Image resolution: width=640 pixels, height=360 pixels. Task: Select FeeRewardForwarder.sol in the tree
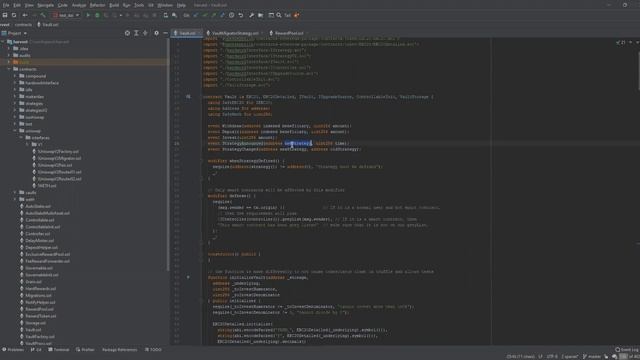pyautogui.click(x=47, y=261)
